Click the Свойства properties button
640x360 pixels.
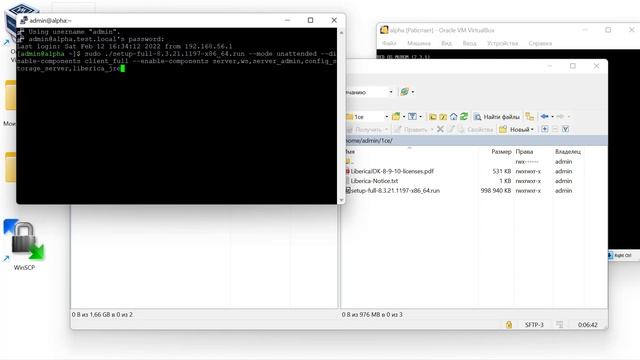476,129
